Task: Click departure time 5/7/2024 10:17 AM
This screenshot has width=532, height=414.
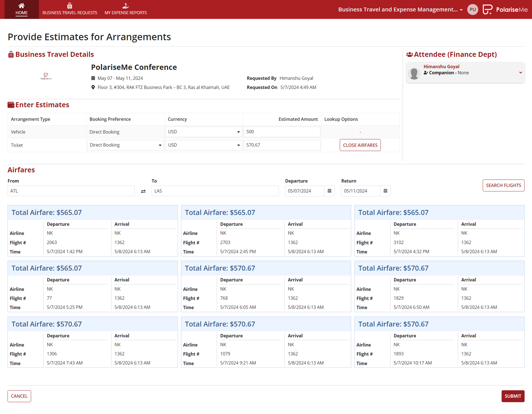Action: (412, 363)
